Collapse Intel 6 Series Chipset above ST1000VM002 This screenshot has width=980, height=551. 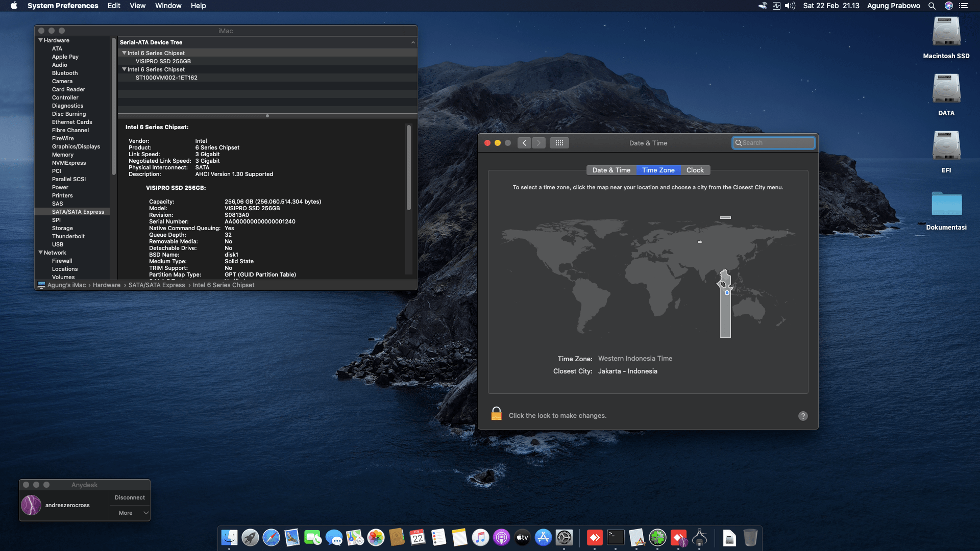[124, 69]
